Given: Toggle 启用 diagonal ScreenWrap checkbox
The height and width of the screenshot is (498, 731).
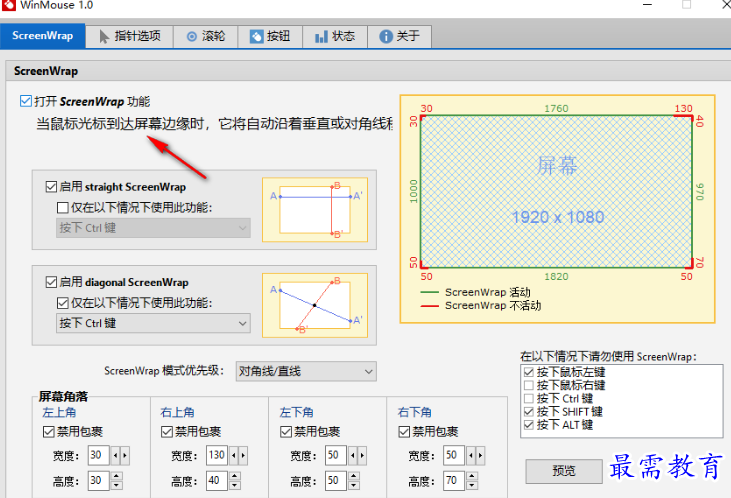Looking at the screenshot, I should (51, 282).
